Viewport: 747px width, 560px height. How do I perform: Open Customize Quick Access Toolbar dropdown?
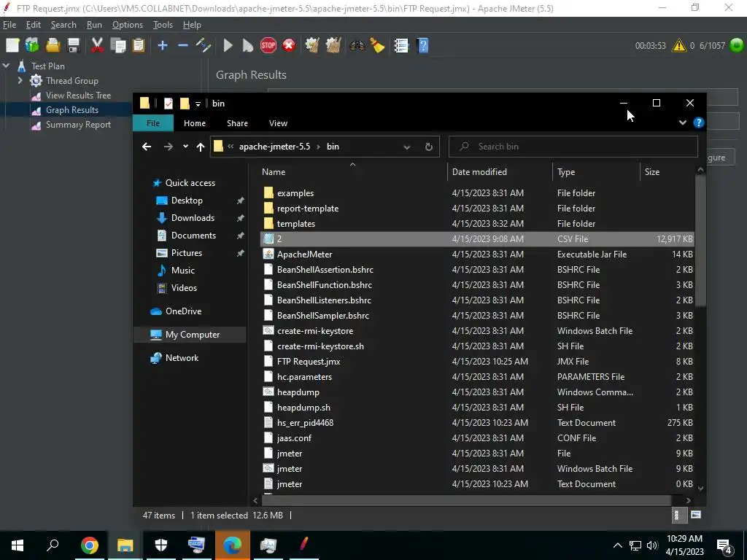pyautogui.click(x=198, y=104)
